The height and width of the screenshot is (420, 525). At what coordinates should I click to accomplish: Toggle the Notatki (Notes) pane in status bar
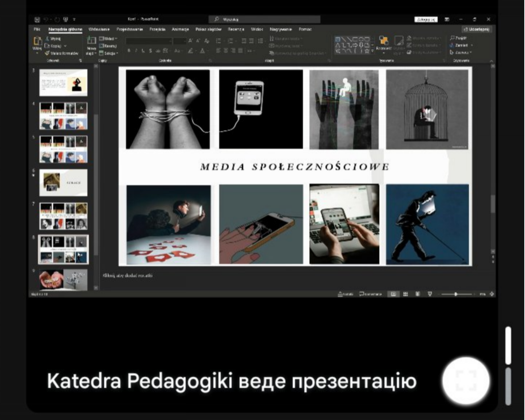(346, 294)
